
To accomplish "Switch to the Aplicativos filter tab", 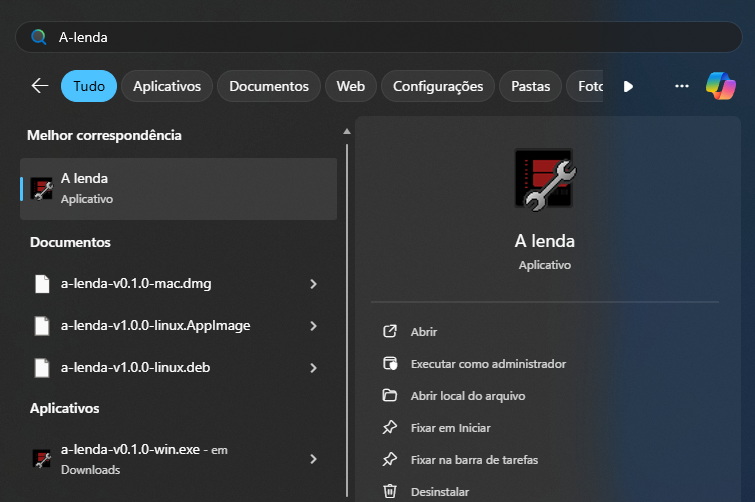I will [x=167, y=86].
